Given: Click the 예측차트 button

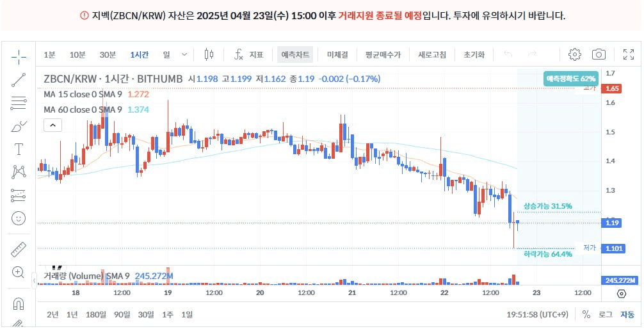Looking at the screenshot, I should coord(294,54).
